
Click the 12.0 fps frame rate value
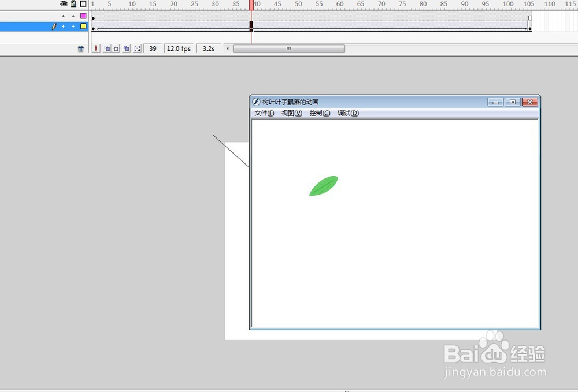pyautogui.click(x=179, y=48)
